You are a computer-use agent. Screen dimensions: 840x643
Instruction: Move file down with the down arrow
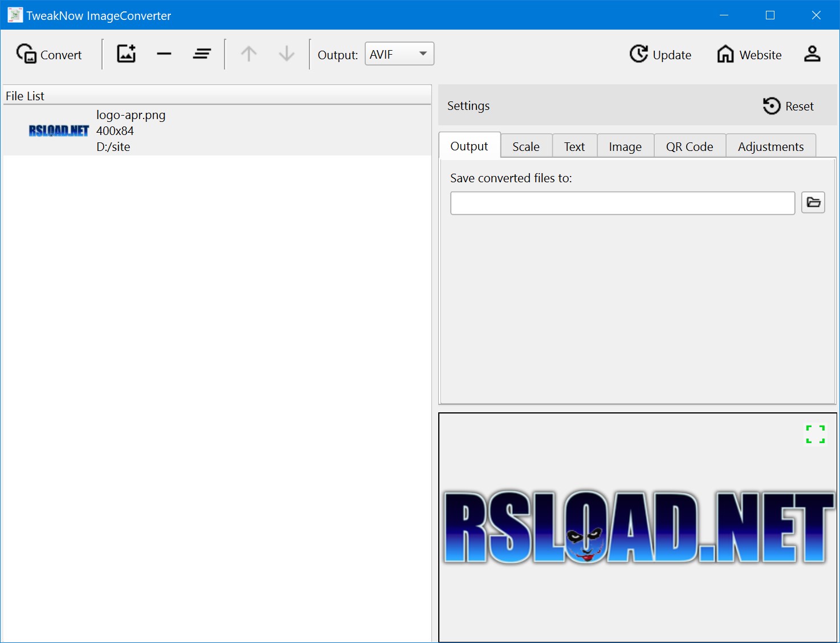(287, 54)
